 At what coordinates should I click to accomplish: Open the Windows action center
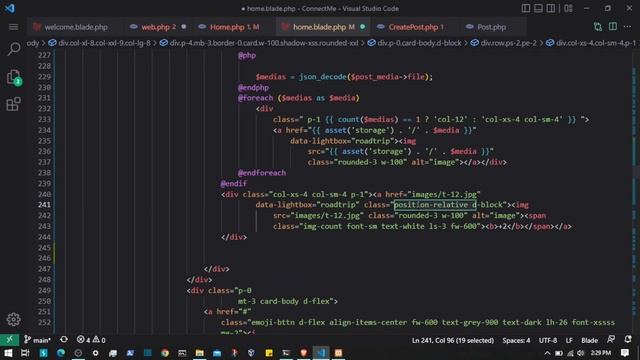click(x=625, y=353)
